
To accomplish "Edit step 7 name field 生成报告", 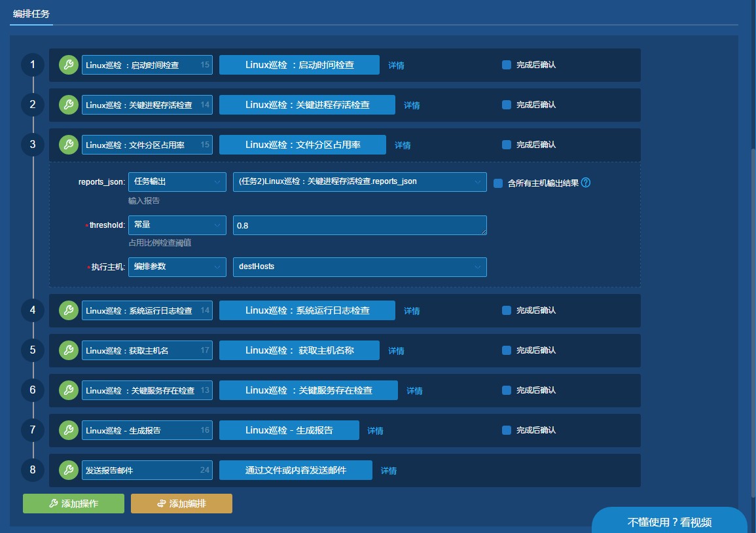I will click(x=147, y=430).
